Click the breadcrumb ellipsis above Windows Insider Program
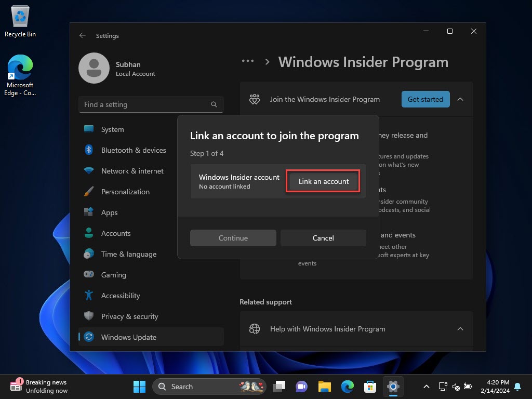 point(248,61)
